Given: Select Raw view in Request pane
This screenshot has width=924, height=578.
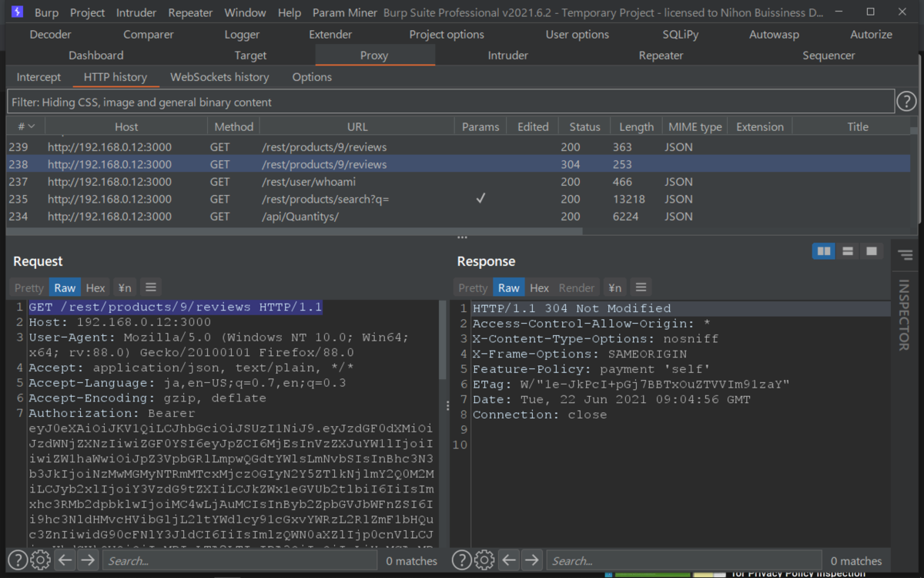Looking at the screenshot, I should point(65,287).
